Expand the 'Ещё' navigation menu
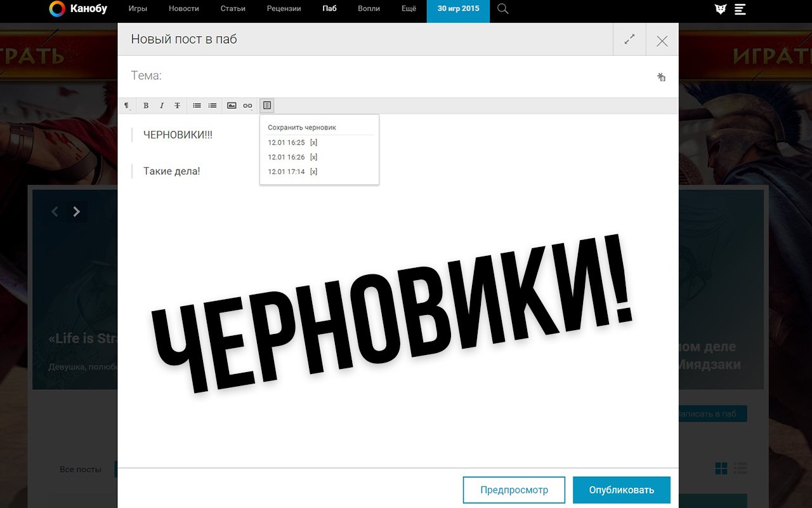 tap(409, 9)
